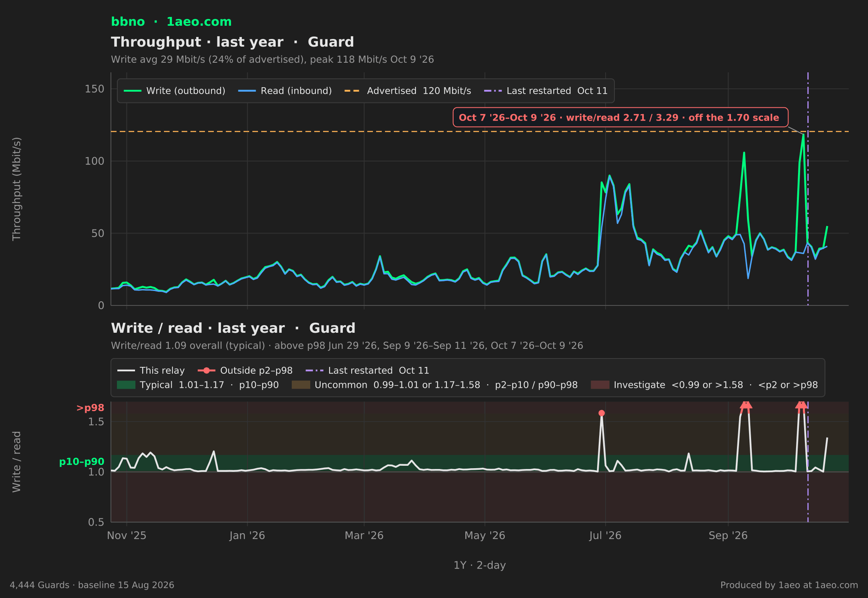Click the bbno · 1aeo.com header link
The width and height of the screenshot is (868, 598).
tap(171, 22)
